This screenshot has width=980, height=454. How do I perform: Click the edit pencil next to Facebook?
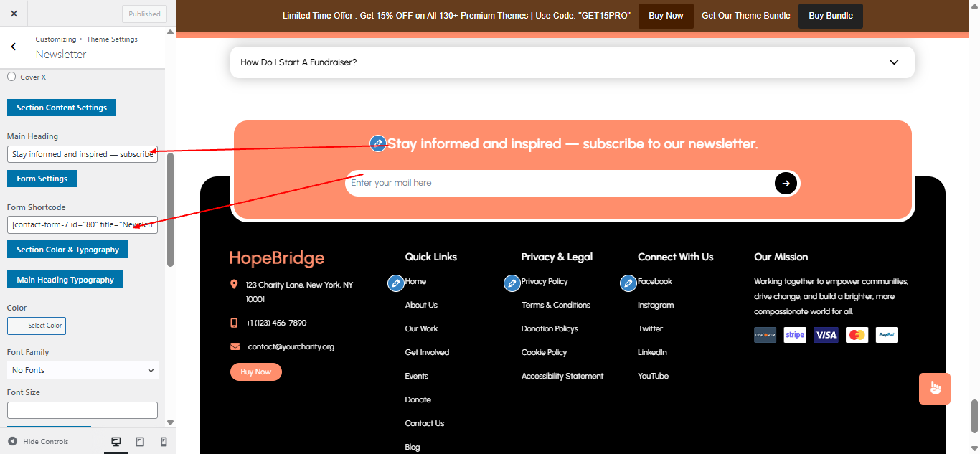click(x=628, y=283)
